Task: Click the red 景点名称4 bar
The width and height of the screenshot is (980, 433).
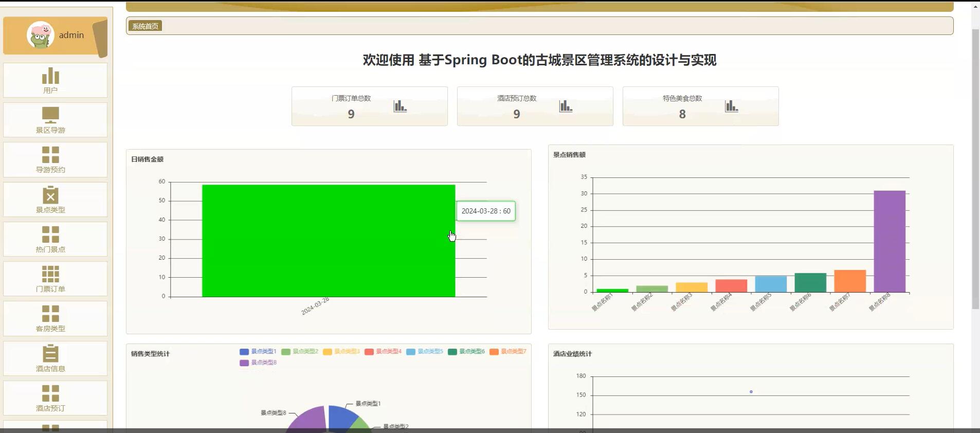Action: (731, 286)
